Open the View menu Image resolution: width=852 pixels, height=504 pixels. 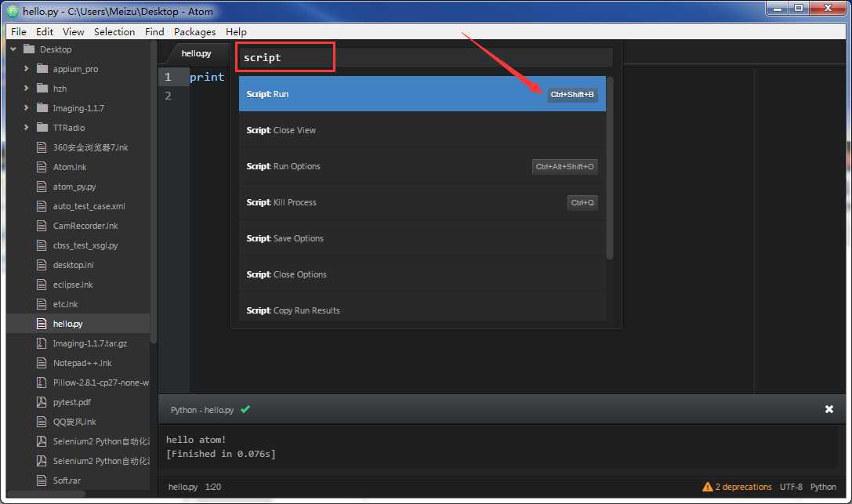74,31
